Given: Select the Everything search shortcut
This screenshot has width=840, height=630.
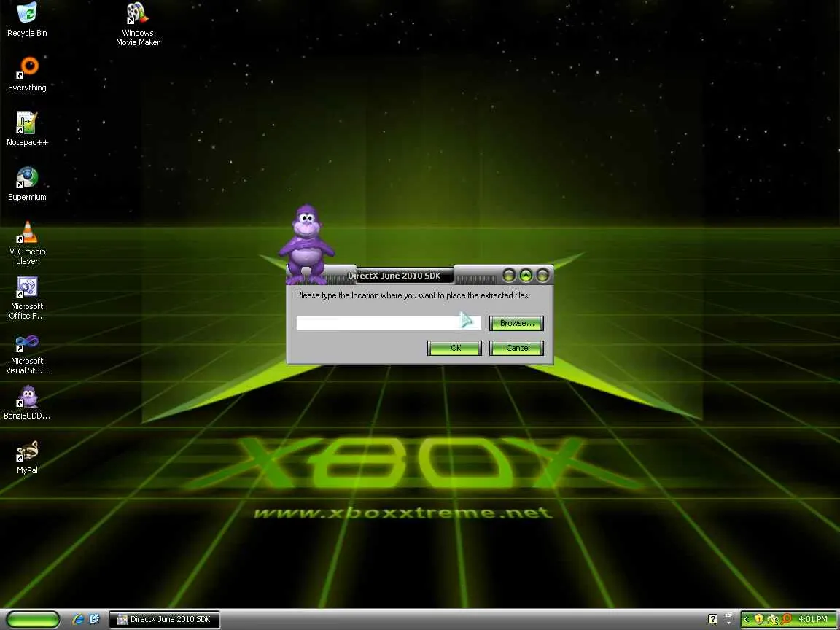Looking at the screenshot, I should (x=27, y=74).
